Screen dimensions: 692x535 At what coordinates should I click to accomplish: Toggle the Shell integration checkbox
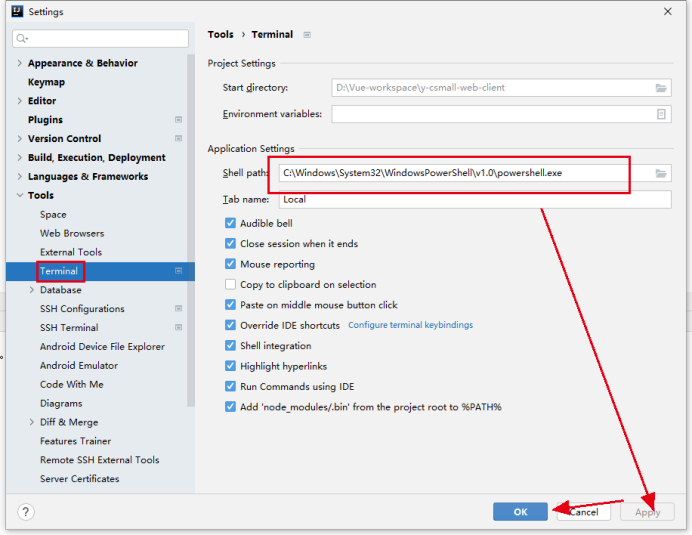tap(230, 345)
